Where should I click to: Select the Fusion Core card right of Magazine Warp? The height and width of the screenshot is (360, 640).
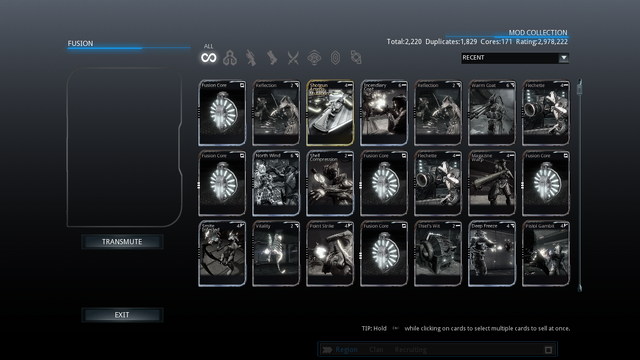545,183
